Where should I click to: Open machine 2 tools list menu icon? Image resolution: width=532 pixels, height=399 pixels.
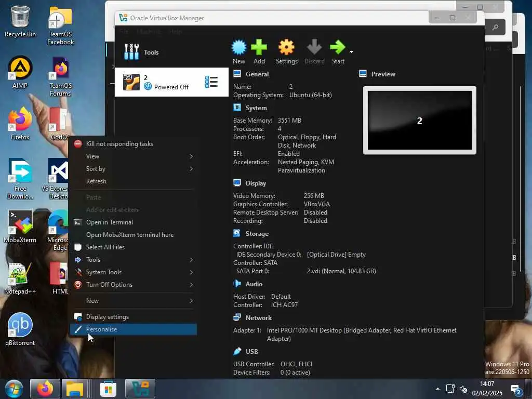211,82
